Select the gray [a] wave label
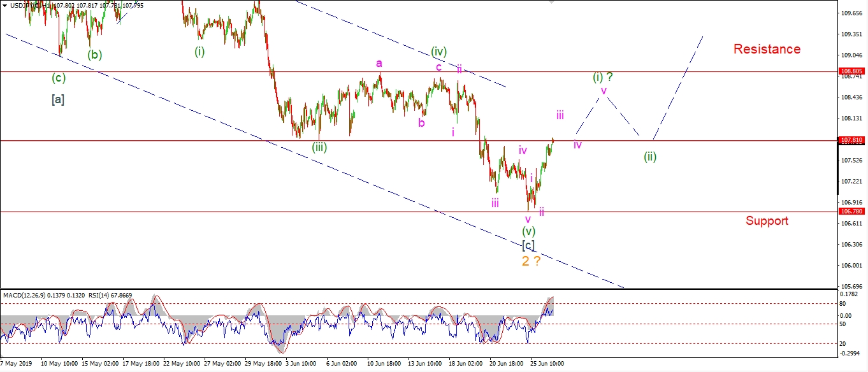 coord(57,99)
